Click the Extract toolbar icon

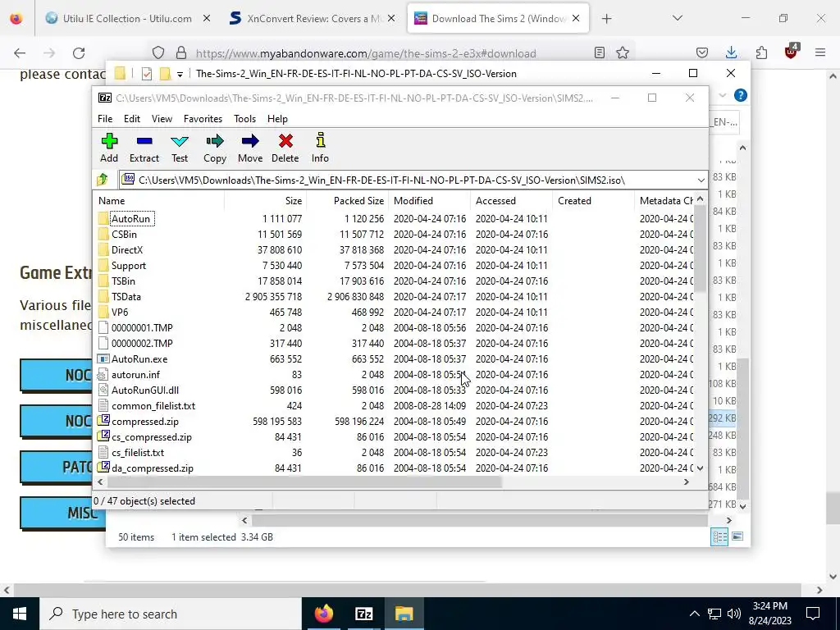pyautogui.click(x=144, y=148)
